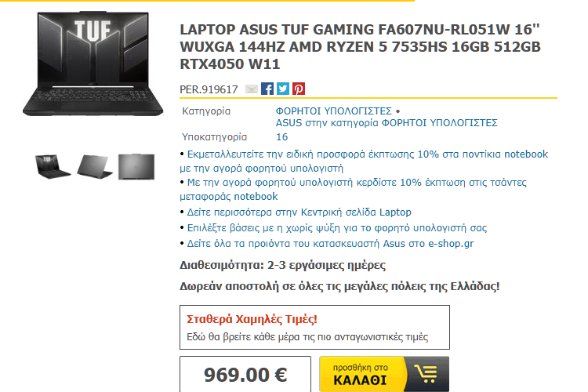588x392 pixels.
Task: Share product via email envelope icon
Action: coord(251,89)
